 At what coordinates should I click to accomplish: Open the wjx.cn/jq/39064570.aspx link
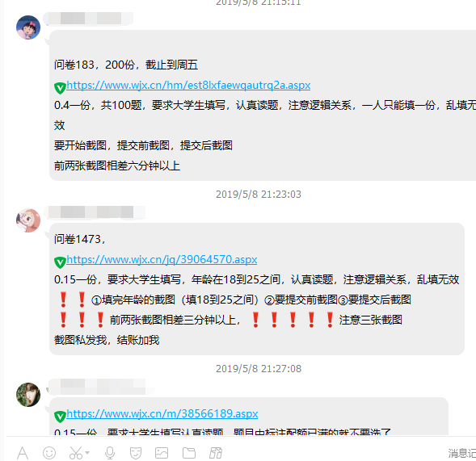tap(162, 260)
